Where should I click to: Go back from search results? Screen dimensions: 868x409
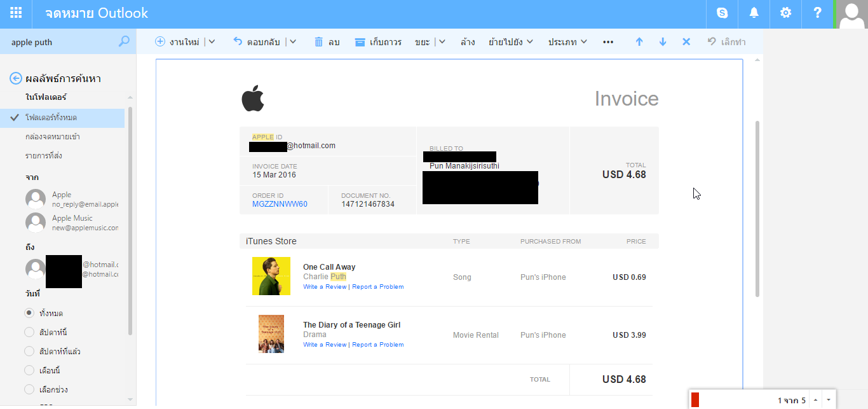click(16, 79)
